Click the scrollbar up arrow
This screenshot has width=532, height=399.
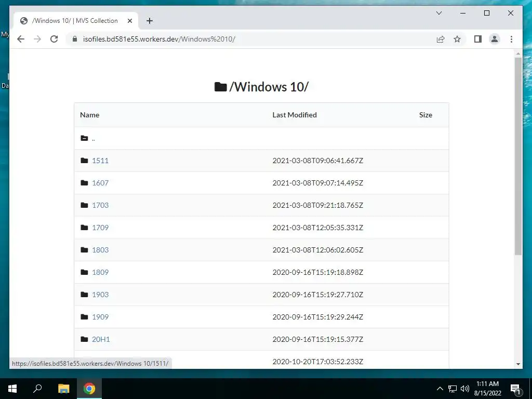518,54
